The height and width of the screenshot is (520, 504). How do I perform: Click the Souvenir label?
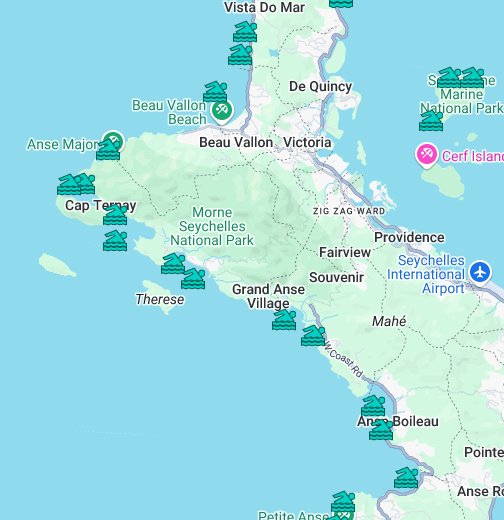click(x=336, y=277)
